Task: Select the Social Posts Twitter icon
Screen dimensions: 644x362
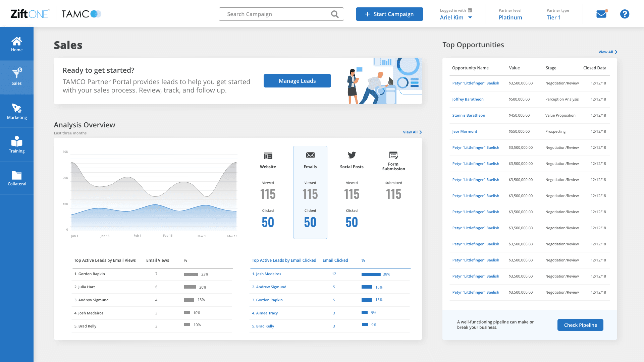Action: coord(352,155)
